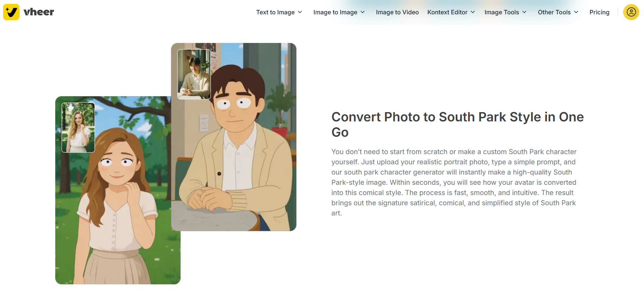The height and width of the screenshot is (299, 644).
Task: Expand the chevron beside Other Tools
Action: (x=576, y=12)
